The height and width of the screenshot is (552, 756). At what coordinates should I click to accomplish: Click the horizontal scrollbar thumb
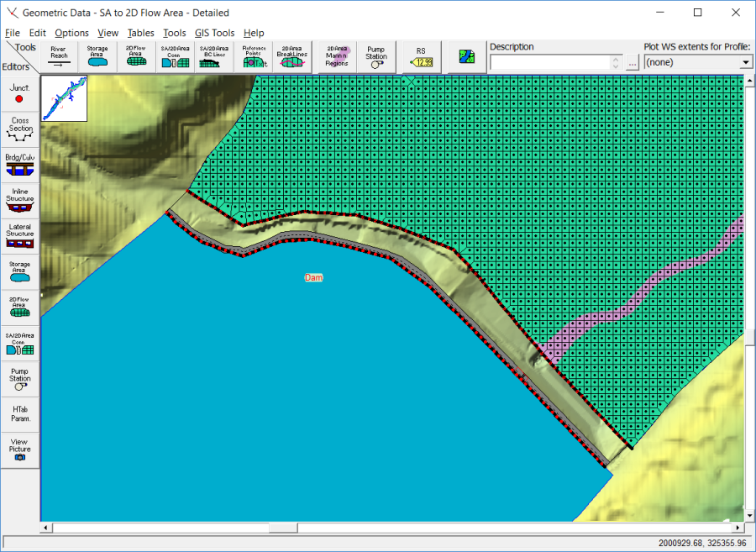point(283,528)
